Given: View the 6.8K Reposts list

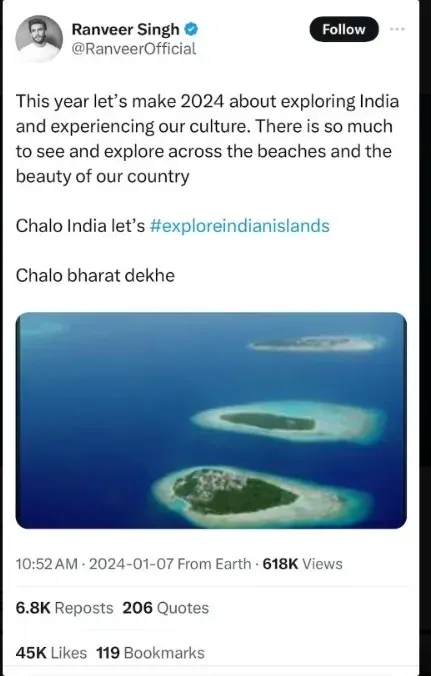Looking at the screenshot, I should pos(64,608).
